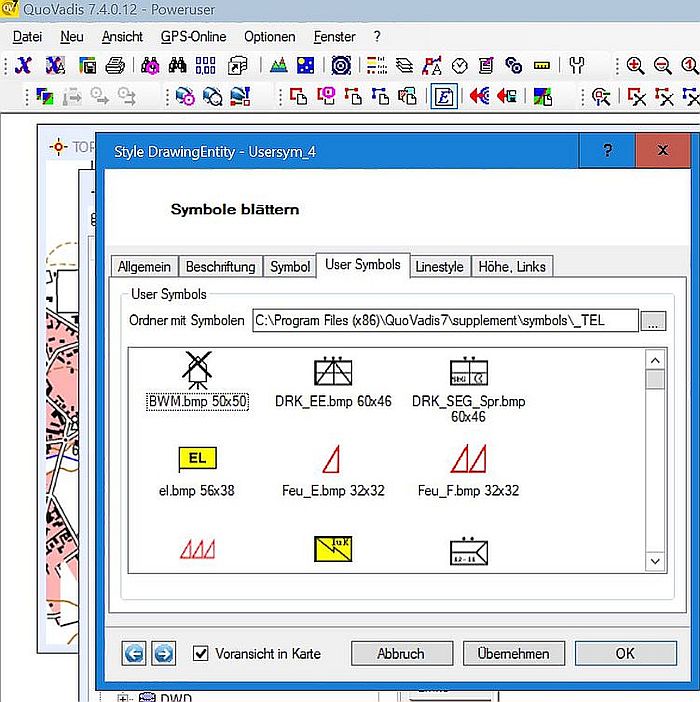Select the yellow EL el.bmp symbol
The height and width of the screenshot is (702, 700).
[x=197, y=471]
